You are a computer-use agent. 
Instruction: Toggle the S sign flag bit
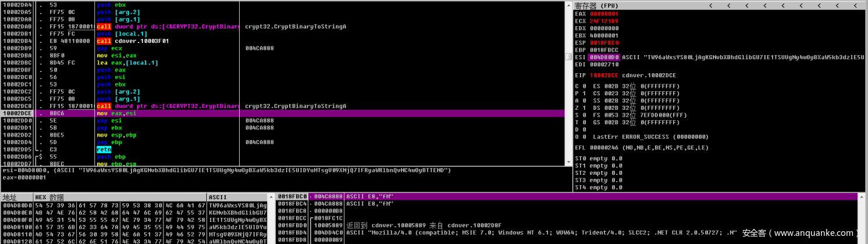583,115
